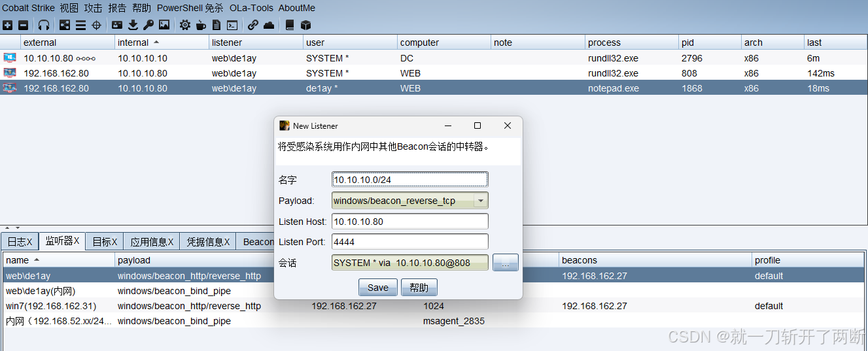Select the 内网（192.168.52.xx listener row
Screen dimensions: 868x351
[434, 321]
